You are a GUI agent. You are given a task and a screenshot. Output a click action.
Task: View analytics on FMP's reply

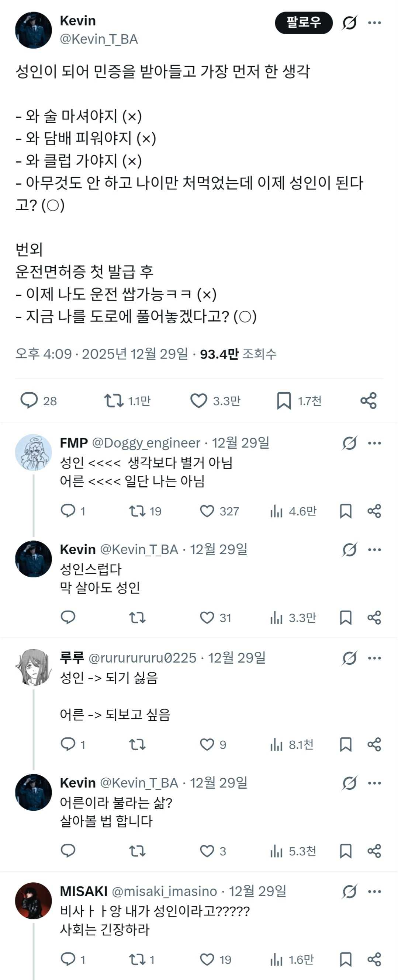276,512
